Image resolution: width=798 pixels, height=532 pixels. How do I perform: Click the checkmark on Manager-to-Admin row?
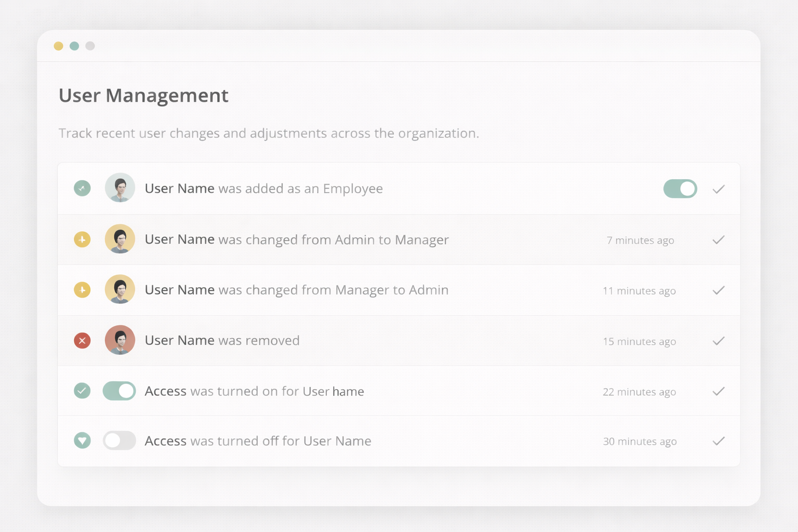point(719,290)
